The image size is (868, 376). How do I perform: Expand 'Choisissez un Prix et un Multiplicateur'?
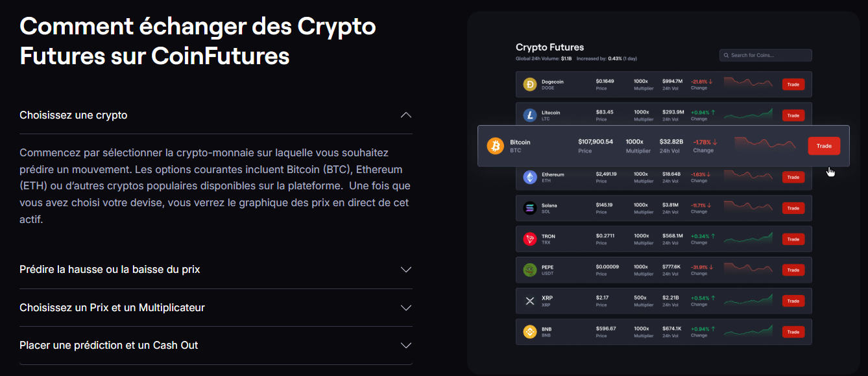point(405,307)
